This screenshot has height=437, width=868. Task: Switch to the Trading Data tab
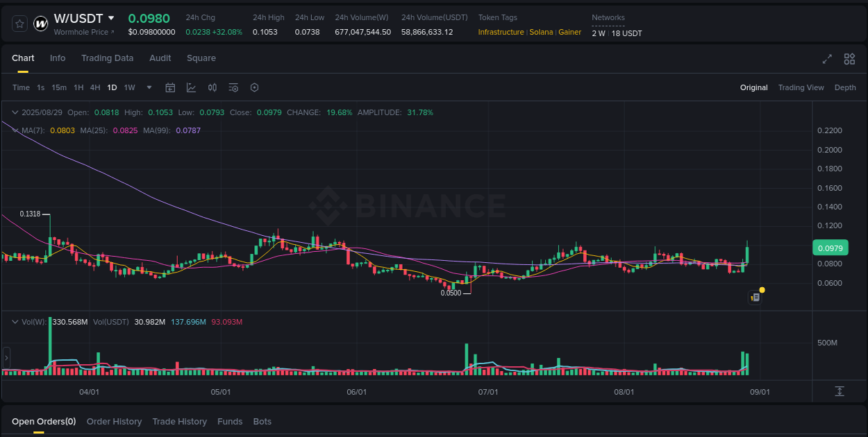[107, 58]
